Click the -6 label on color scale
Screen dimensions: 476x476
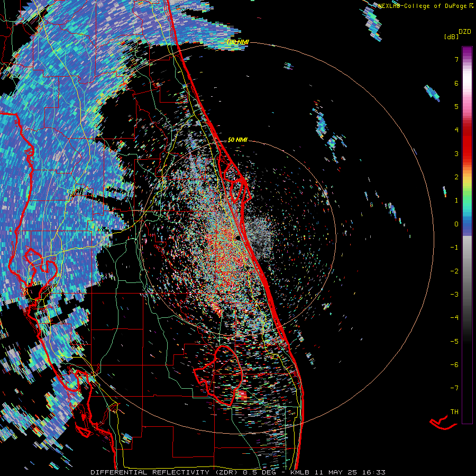point(454,365)
